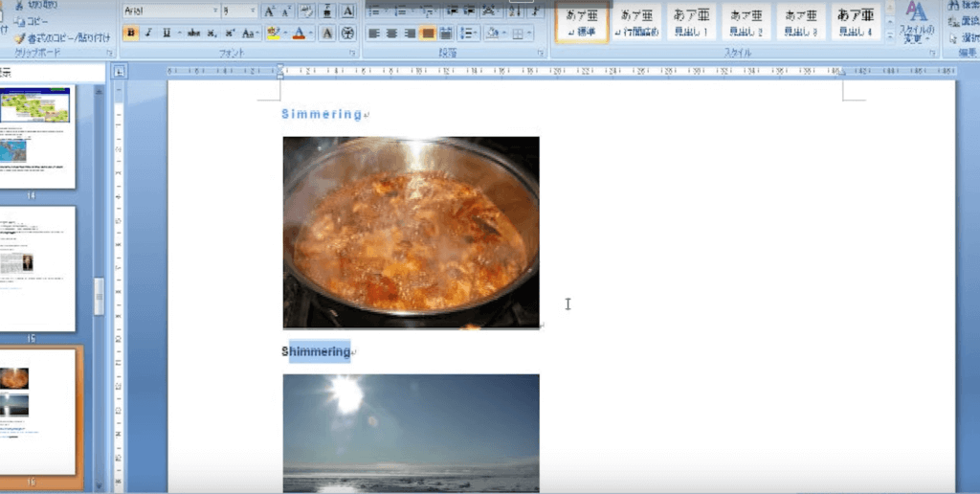Align text to the left
The height and width of the screenshot is (494, 980).
tap(374, 34)
